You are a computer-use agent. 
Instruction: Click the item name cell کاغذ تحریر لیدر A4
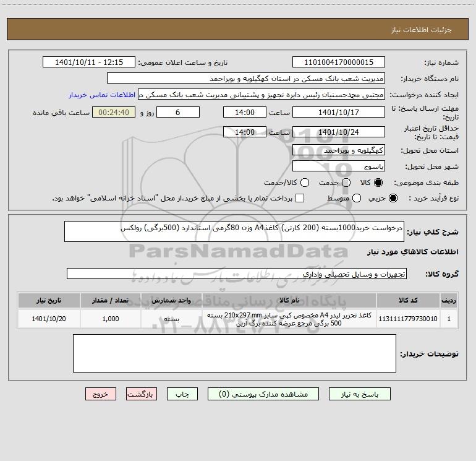tap(289, 319)
